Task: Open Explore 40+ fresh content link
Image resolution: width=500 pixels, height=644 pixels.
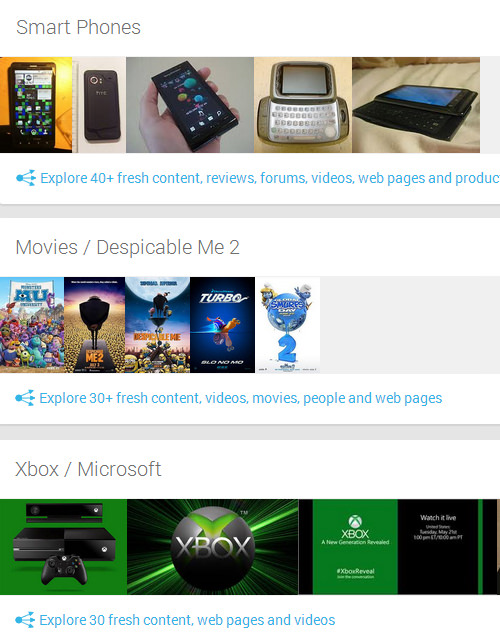Action: 270,178
